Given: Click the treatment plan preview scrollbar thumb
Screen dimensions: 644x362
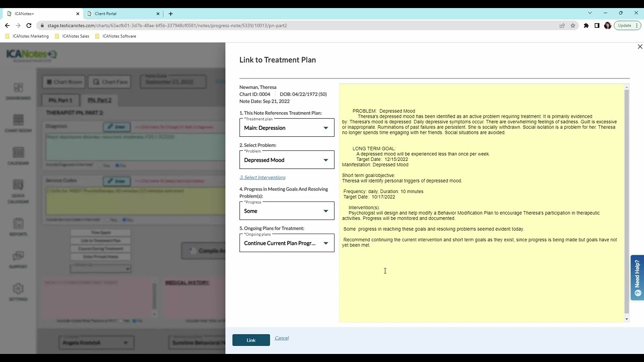Looking at the screenshot, I should (626, 201).
